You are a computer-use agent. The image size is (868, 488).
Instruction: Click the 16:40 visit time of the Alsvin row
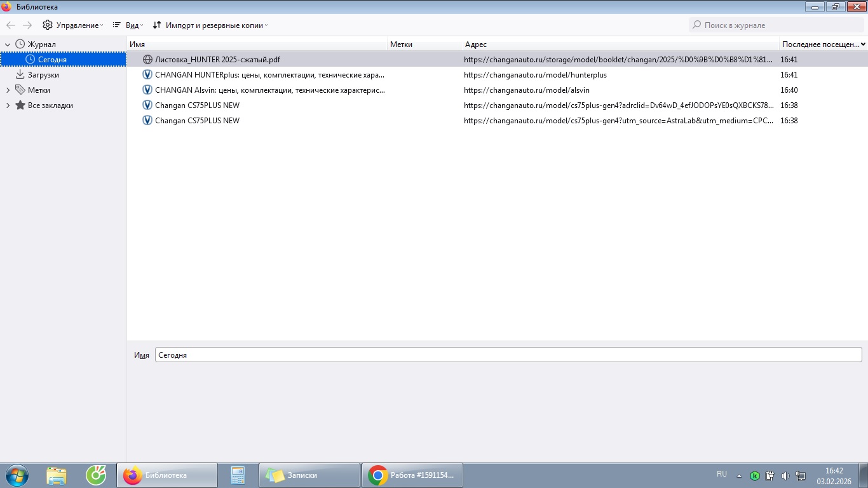tap(789, 90)
